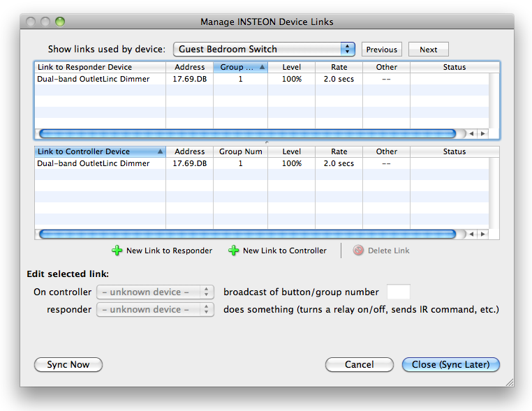The width and height of the screenshot is (532, 411).
Task: Click the Sync Now button
Action: click(68, 364)
